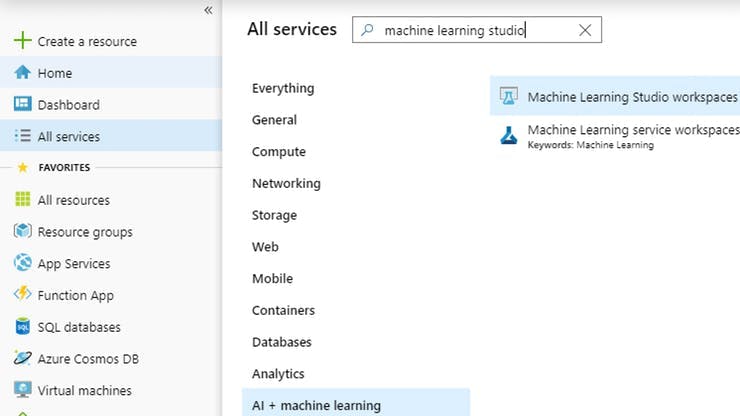Viewport: 740px width, 416px height.
Task: Select the Mobile category
Action: click(272, 278)
